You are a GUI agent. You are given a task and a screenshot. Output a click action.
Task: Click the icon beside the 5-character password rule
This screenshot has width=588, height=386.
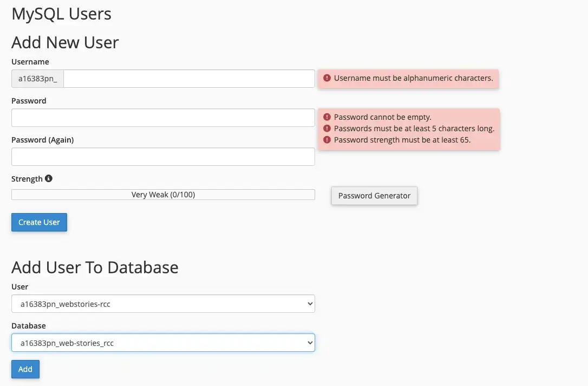[327, 128]
